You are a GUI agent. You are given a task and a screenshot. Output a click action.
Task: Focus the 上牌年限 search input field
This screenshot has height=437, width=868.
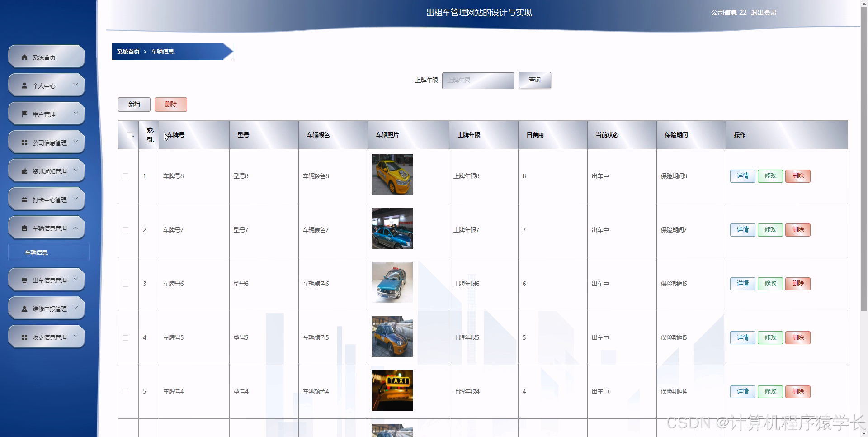[478, 81]
